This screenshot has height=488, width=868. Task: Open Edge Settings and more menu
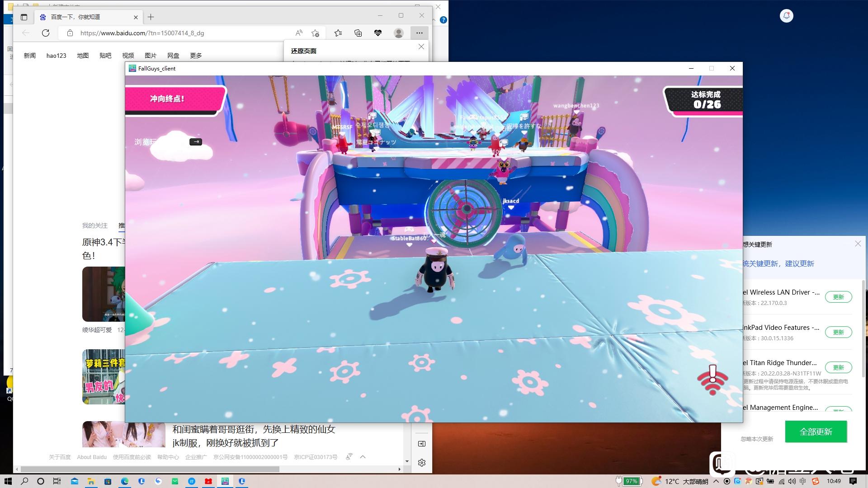(x=420, y=33)
